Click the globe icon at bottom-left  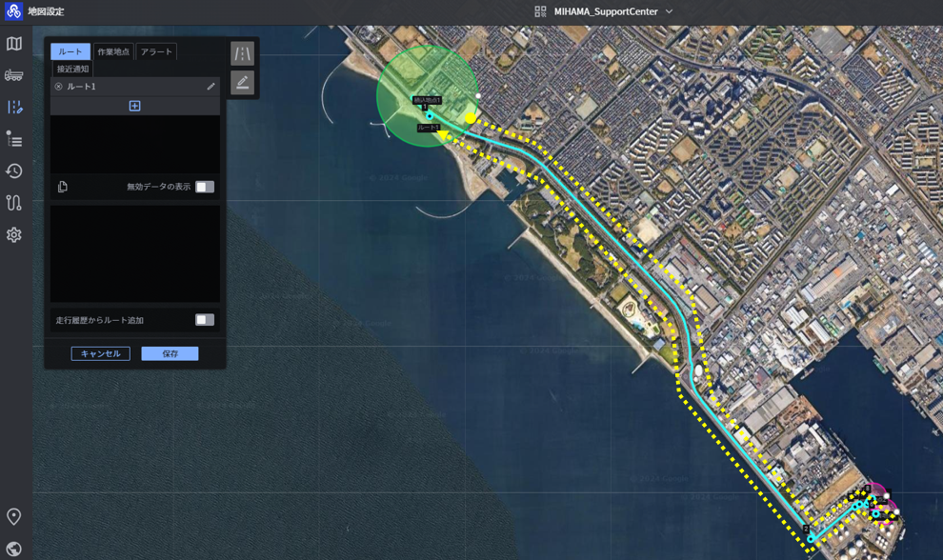[x=14, y=549]
